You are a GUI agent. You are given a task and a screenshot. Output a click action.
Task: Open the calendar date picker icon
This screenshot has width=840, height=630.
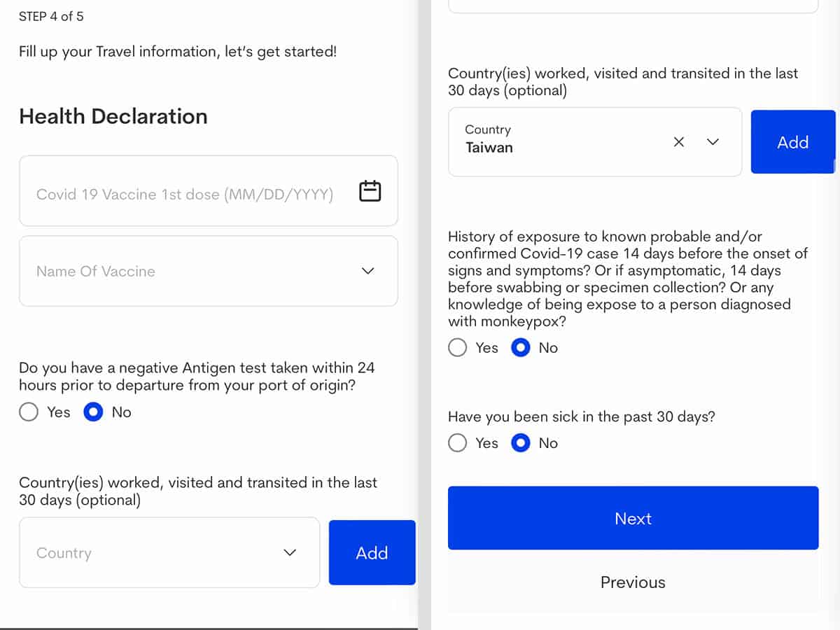[370, 191]
